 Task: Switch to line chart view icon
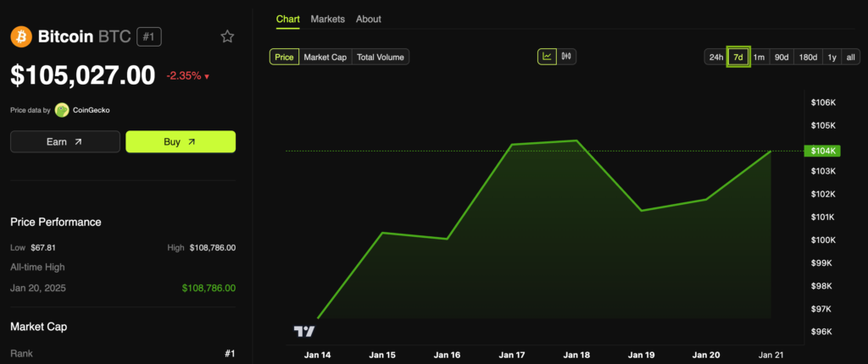coord(547,57)
